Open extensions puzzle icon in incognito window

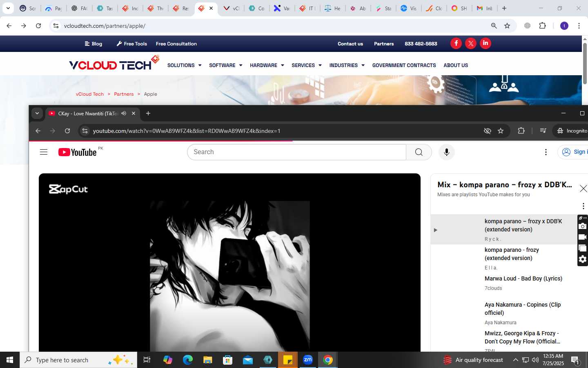click(521, 131)
